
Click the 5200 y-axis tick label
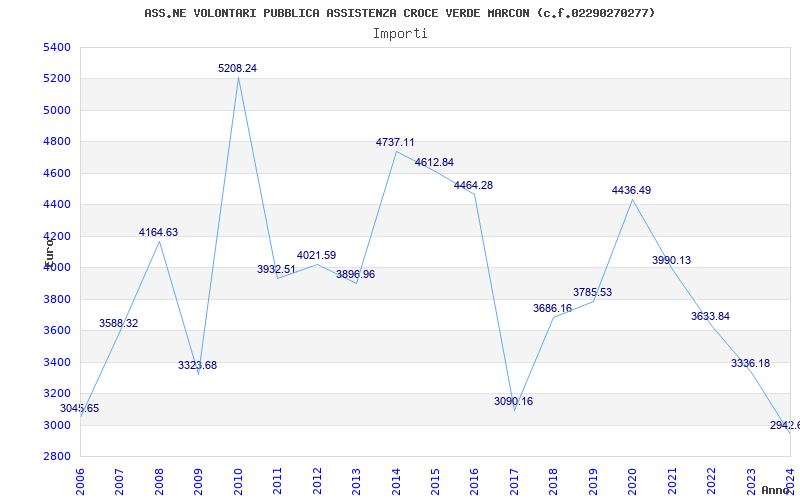(58, 79)
